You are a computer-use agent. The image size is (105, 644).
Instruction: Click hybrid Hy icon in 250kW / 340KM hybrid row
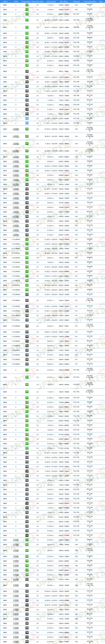(x=27, y=123)
